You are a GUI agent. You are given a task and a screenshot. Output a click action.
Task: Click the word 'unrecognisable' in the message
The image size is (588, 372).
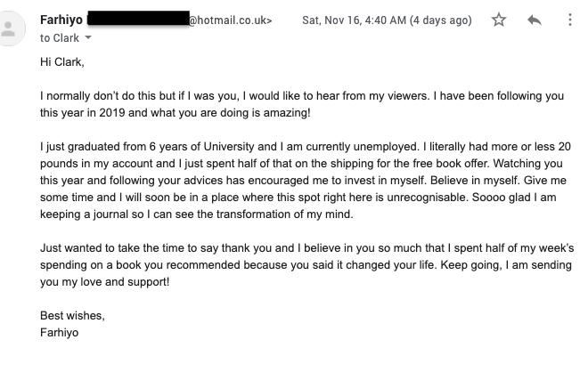click(x=426, y=198)
